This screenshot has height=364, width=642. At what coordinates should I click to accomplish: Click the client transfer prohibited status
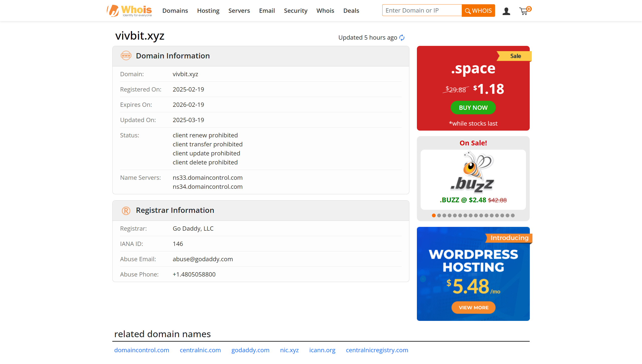208,144
